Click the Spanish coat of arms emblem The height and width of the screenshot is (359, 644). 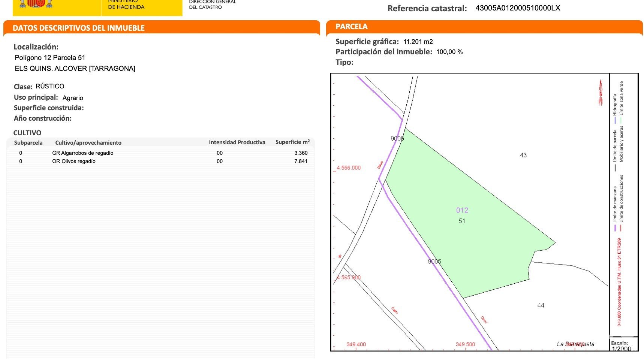[36, 4]
